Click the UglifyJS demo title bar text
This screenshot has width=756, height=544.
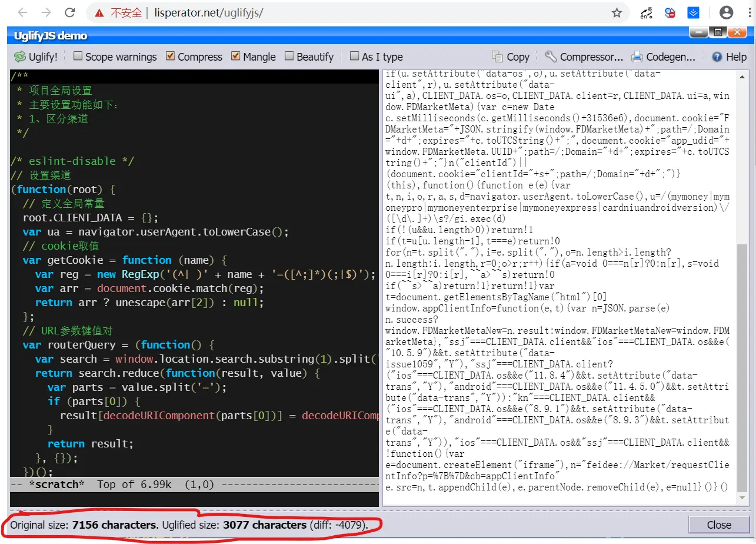[x=51, y=36]
